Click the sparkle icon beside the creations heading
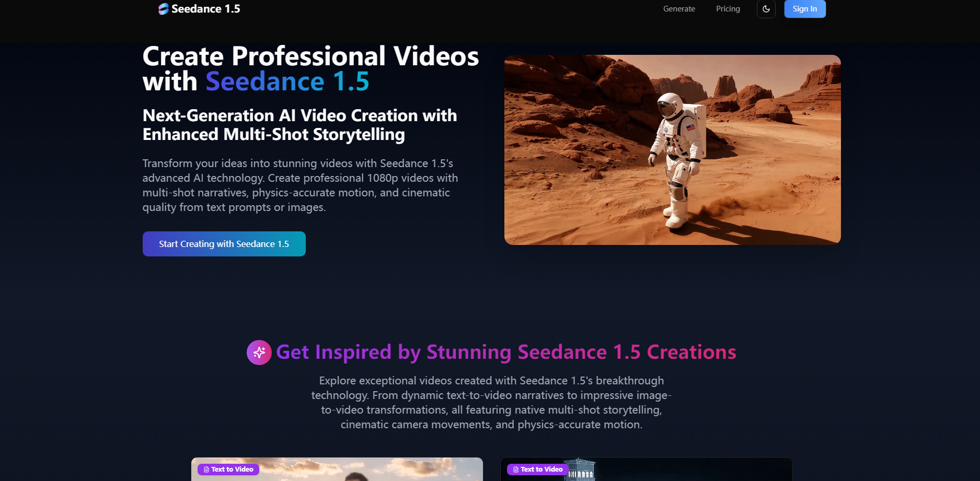The height and width of the screenshot is (481, 980). pyautogui.click(x=259, y=353)
